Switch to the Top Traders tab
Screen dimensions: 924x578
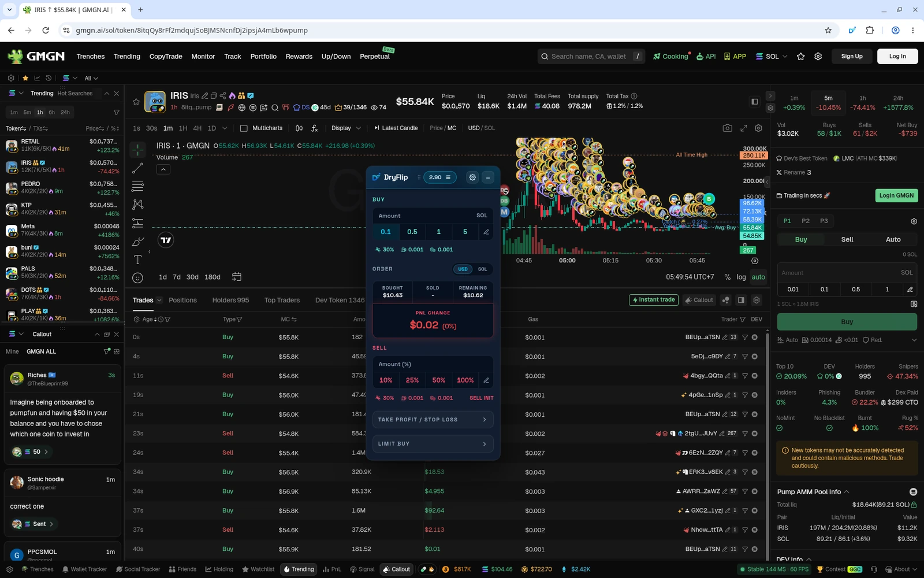click(282, 301)
